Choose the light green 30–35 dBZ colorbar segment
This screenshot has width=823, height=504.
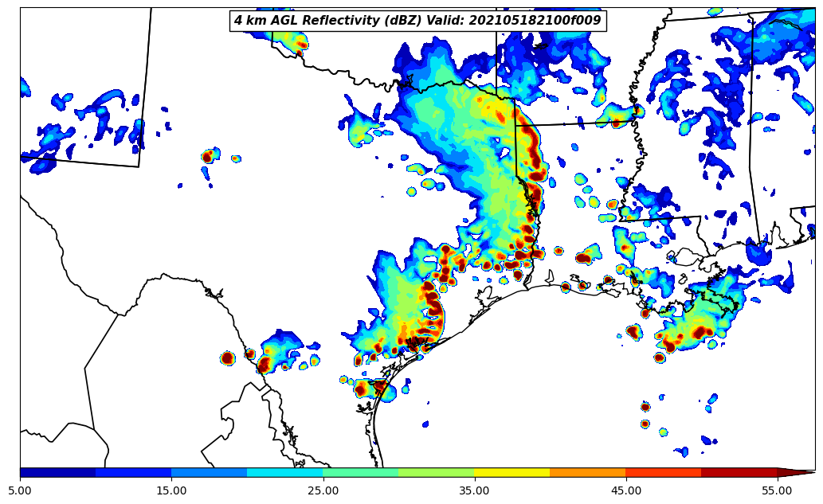pos(436,472)
